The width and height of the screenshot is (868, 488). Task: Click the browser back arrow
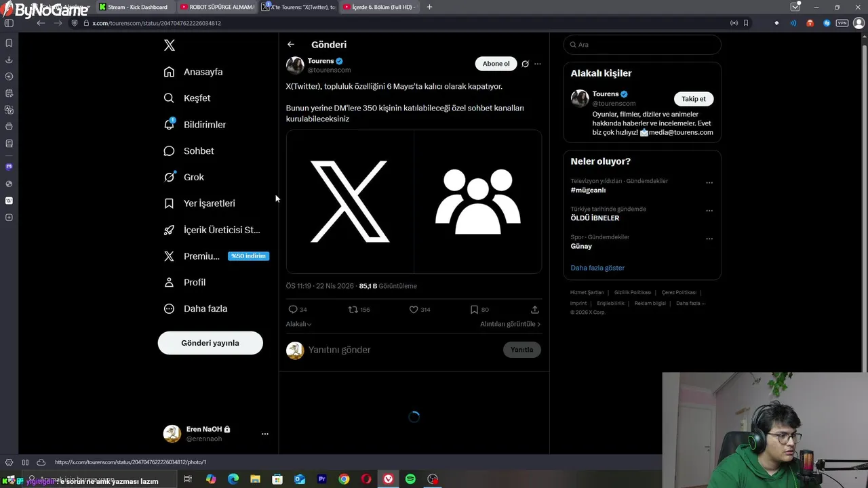pos(41,23)
